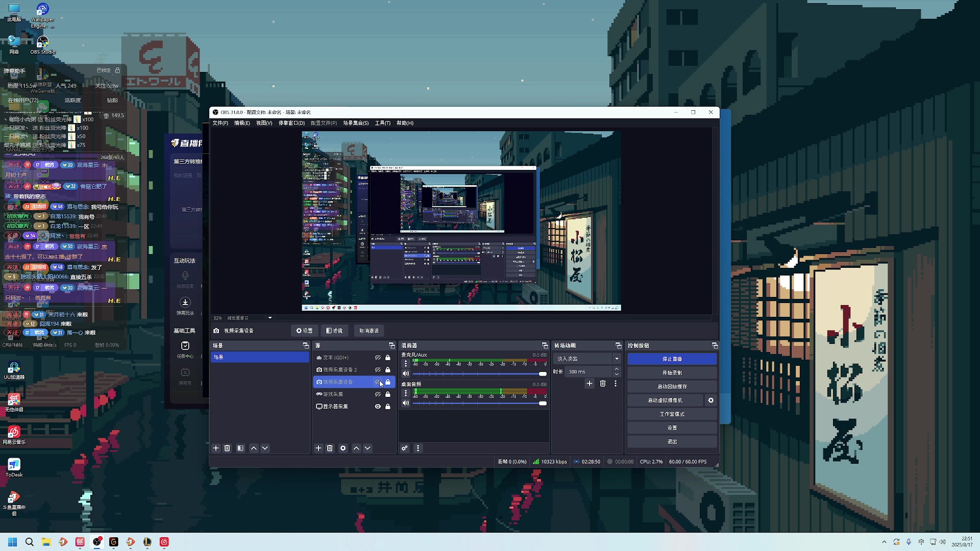980x551 pixels.
Task: Increase transition duration with up stepper
Action: coord(617,369)
